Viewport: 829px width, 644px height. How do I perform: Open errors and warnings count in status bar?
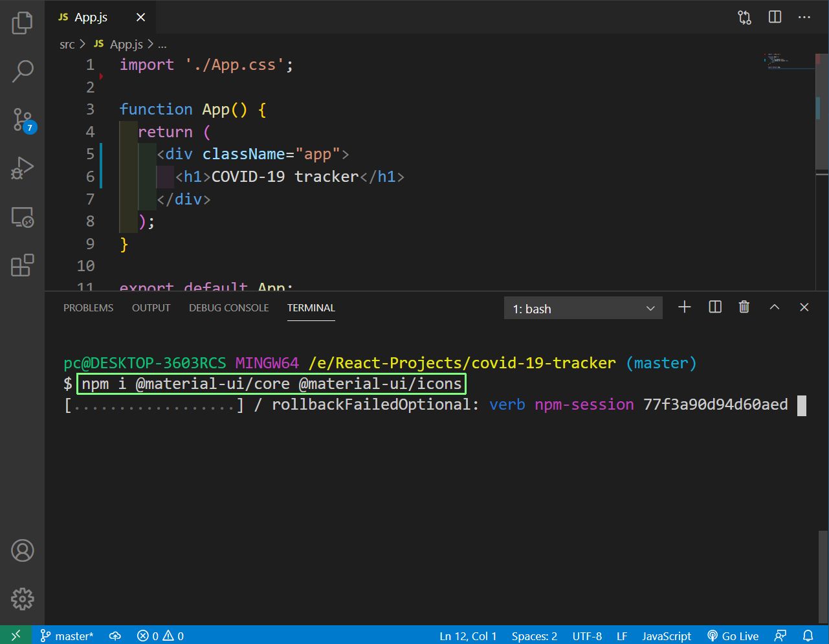(x=160, y=636)
